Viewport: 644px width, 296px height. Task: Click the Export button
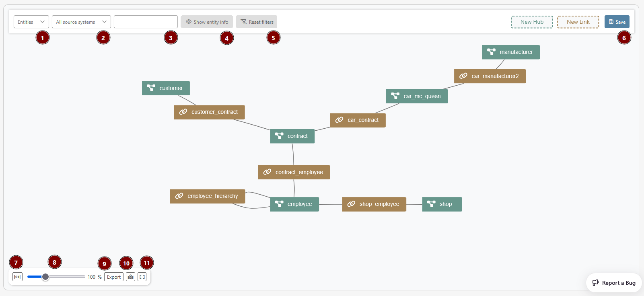114,277
